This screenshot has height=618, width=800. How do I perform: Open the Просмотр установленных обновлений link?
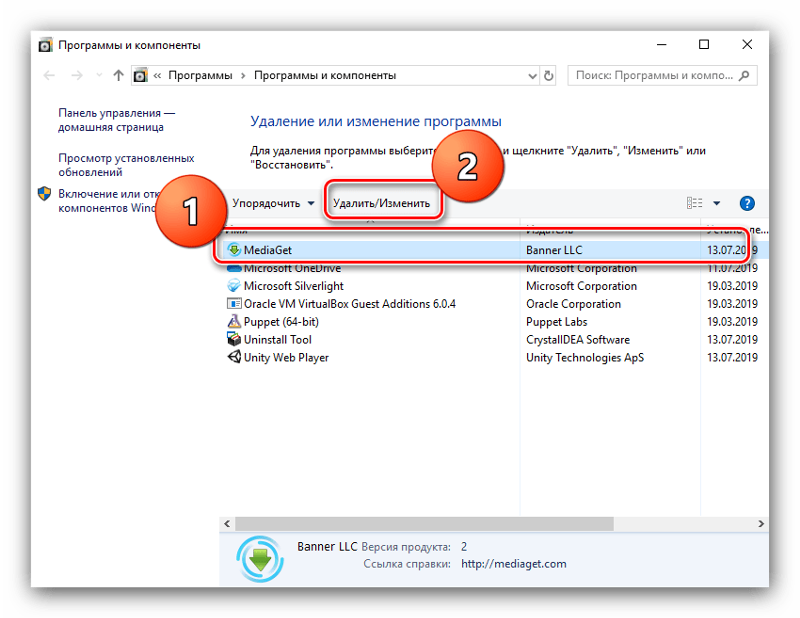point(126,165)
